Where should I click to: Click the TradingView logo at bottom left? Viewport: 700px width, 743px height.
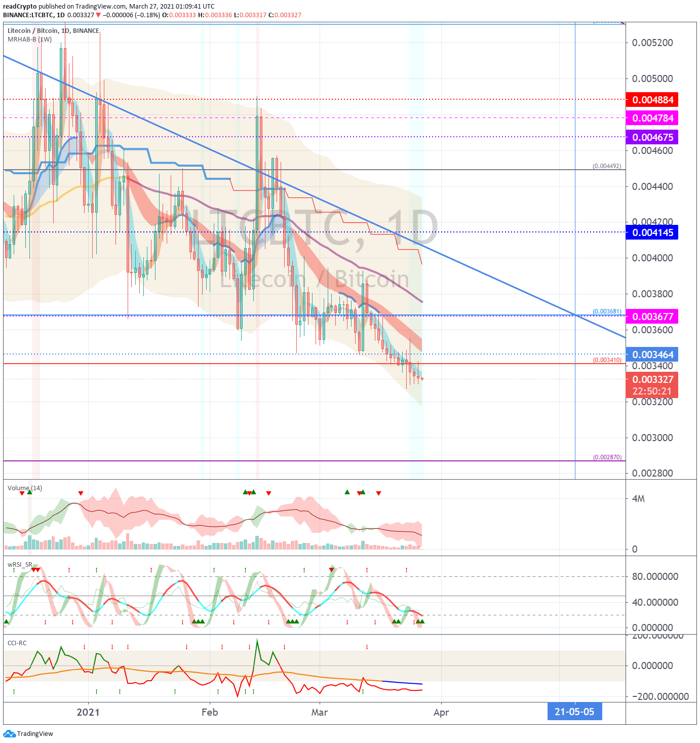(x=28, y=733)
